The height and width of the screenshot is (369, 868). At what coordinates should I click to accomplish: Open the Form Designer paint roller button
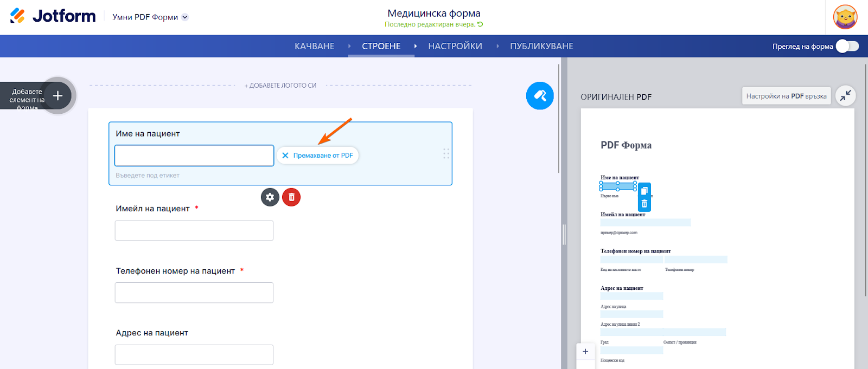pos(540,96)
